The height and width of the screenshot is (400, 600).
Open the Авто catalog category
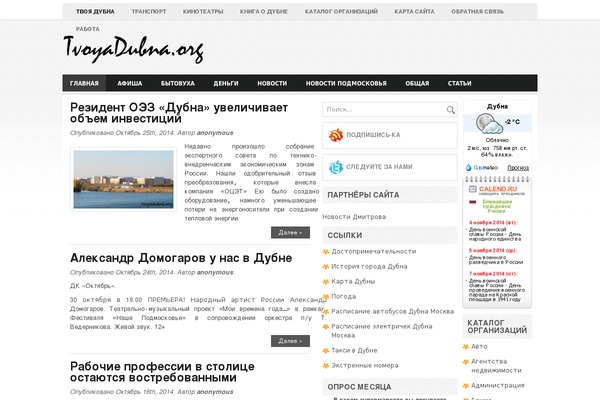coord(479,347)
